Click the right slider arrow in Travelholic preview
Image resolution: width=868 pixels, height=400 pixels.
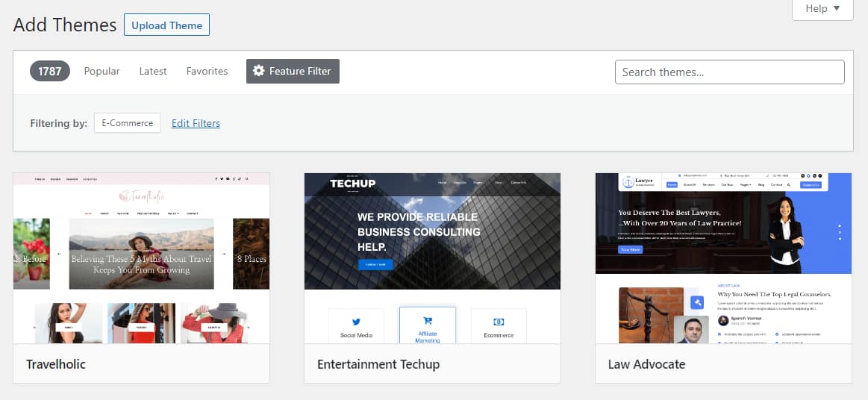click(224, 254)
